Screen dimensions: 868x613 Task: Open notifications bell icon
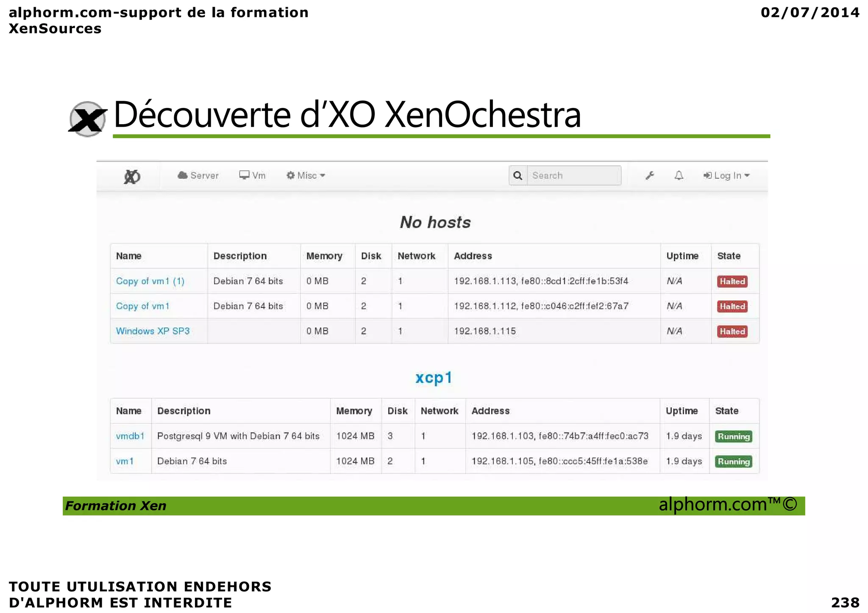(x=679, y=175)
